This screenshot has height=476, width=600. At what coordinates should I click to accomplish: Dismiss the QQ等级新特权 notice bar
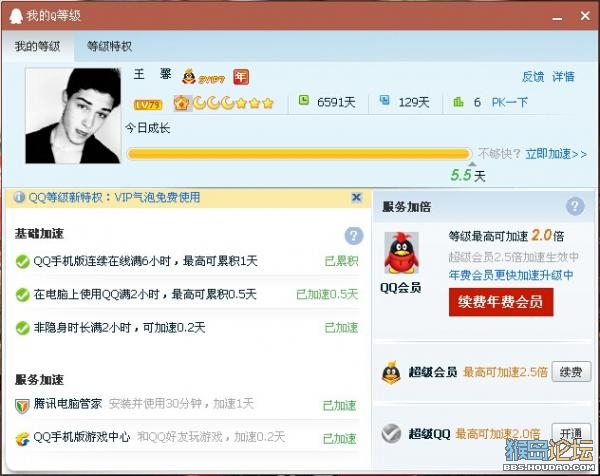pos(356,197)
